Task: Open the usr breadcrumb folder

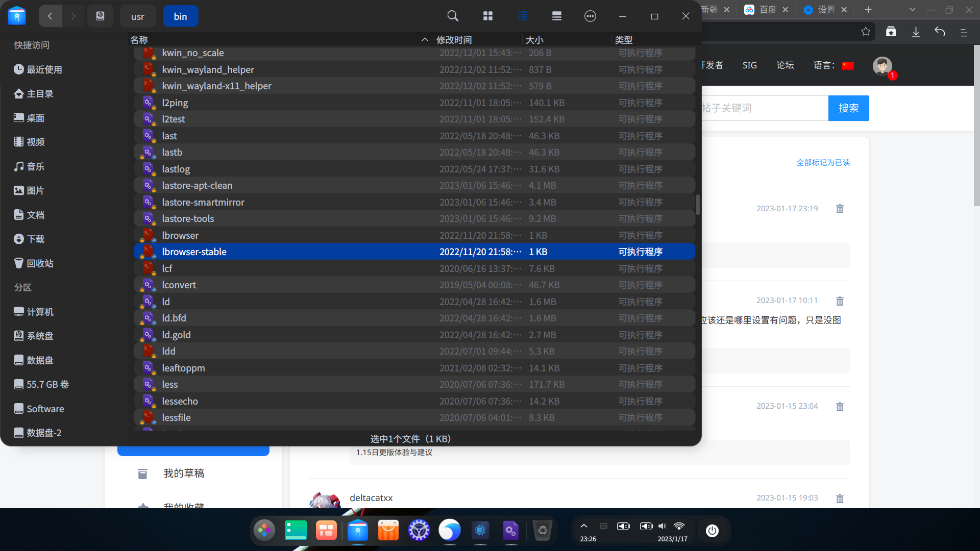Action: [x=138, y=16]
